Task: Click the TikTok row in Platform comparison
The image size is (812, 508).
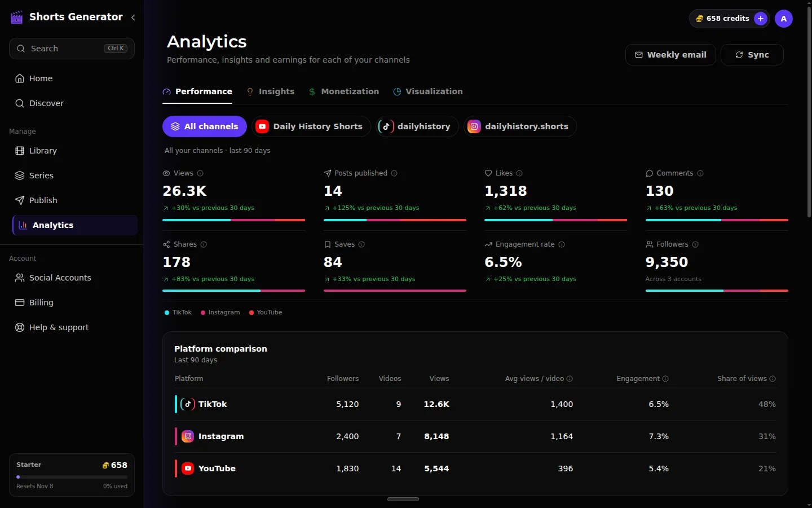Action: pos(475,404)
